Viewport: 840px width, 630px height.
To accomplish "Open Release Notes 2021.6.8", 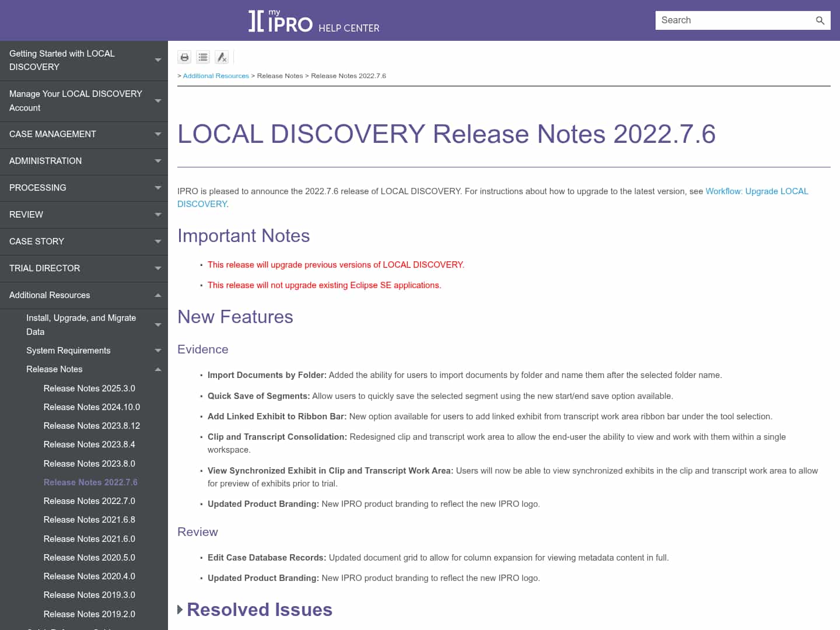I will pyautogui.click(x=89, y=520).
